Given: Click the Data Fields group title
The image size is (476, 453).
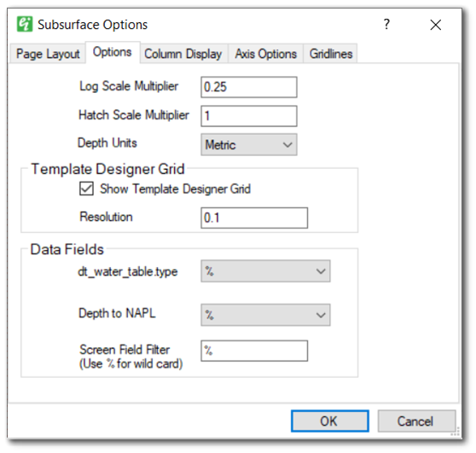Looking at the screenshot, I should click(x=67, y=249).
